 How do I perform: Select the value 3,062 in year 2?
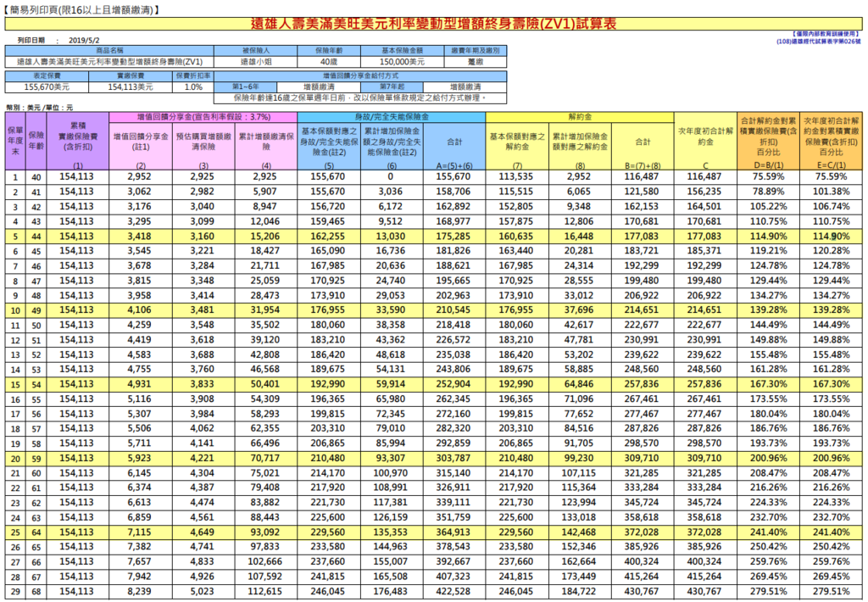click(x=140, y=192)
